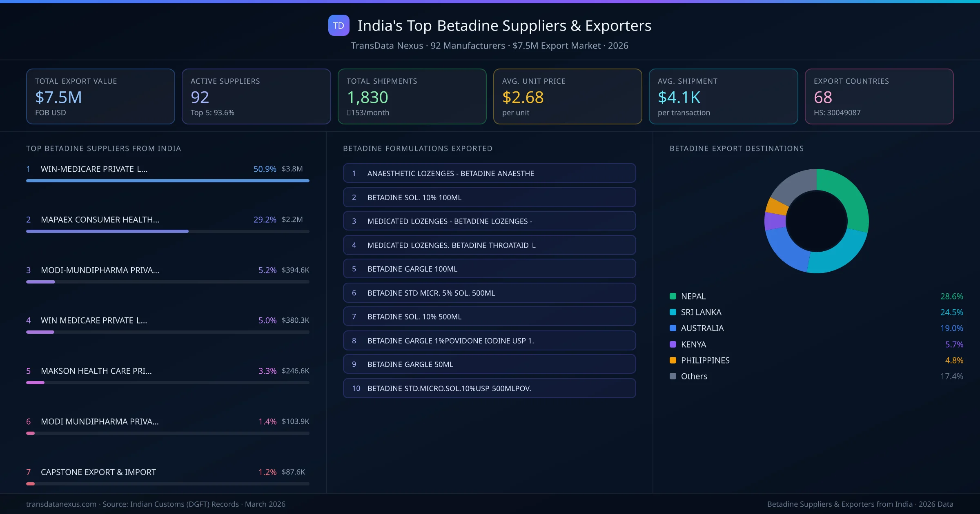The height and width of the screenshot is (514, 980).
Task: Open the Betadine Formulations Exported section header
Action: (418, 148)
